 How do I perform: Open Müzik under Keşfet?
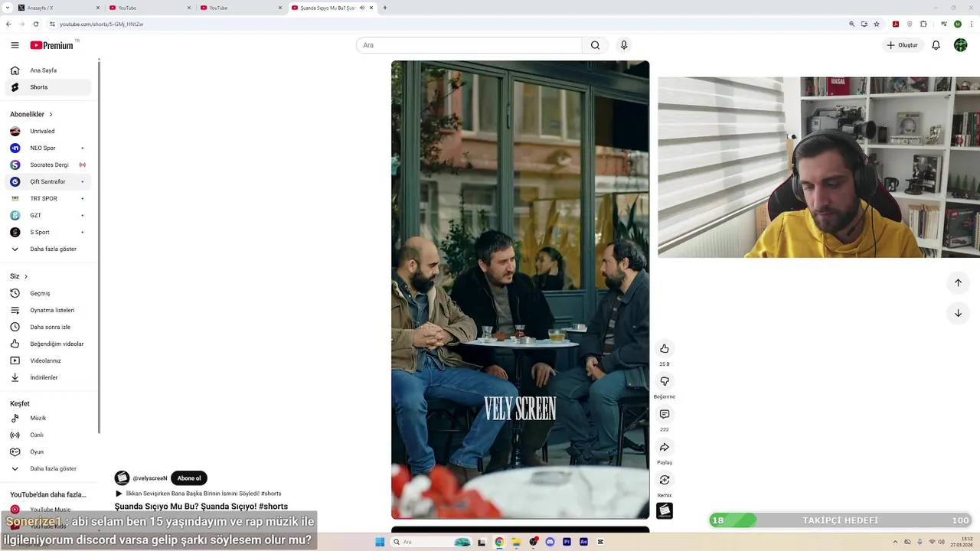49,418
